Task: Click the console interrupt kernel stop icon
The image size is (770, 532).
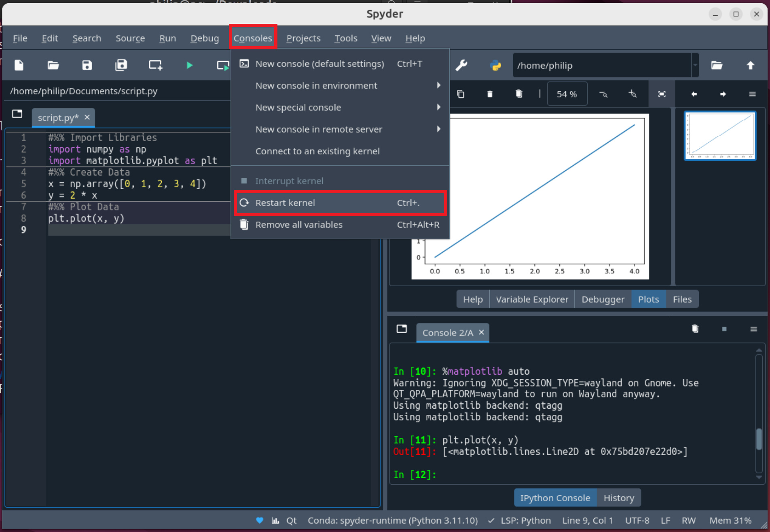Action: [x=724, y=329]
